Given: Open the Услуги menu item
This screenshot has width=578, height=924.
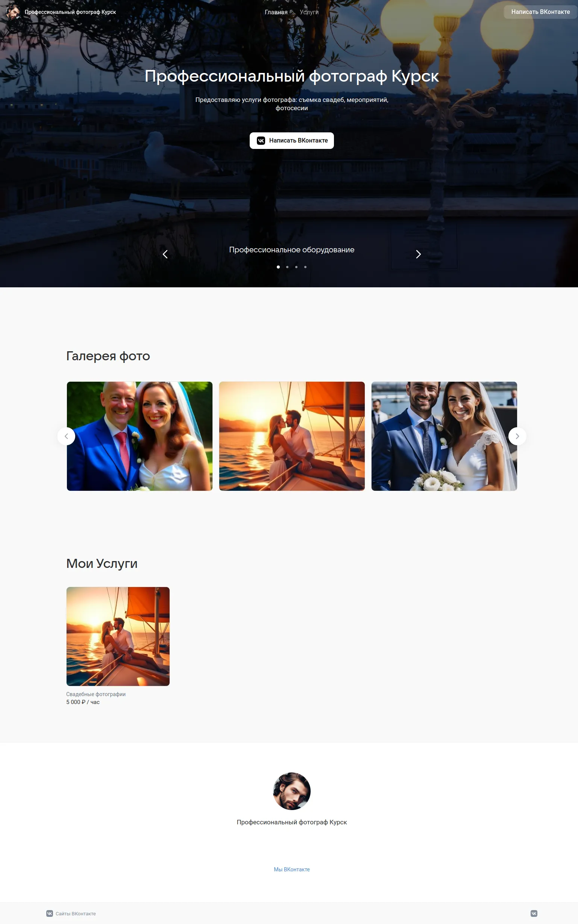Looking at the screenshot, I should [x=309, y=12].
